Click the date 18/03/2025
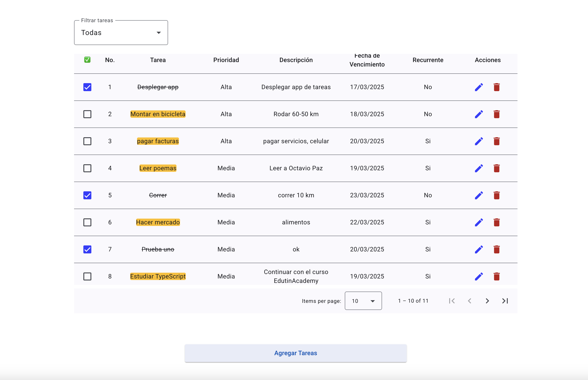Image resolution: width=588 pixels, height=380 pixels. [367, 114]
